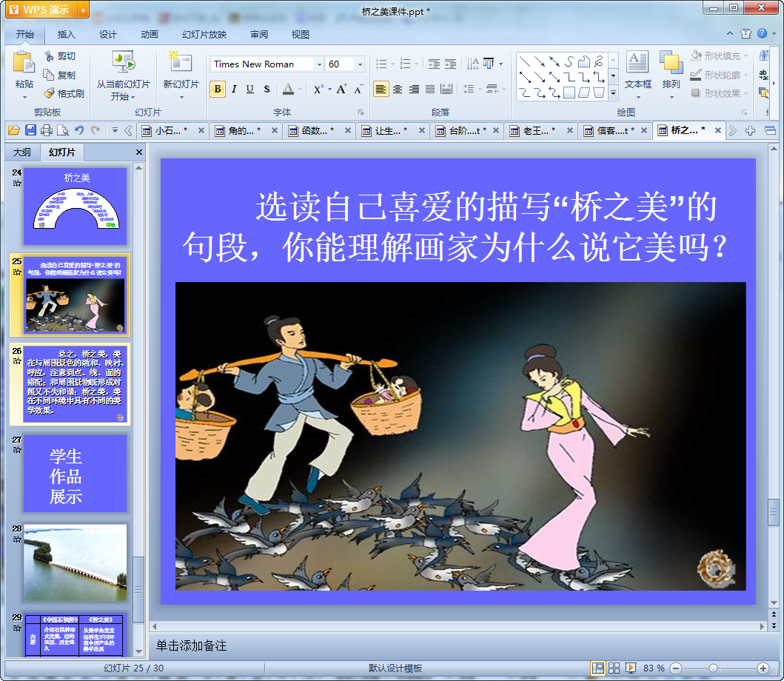
Task: Open print preview from quick toolbar
Action: tap(63, 130)
